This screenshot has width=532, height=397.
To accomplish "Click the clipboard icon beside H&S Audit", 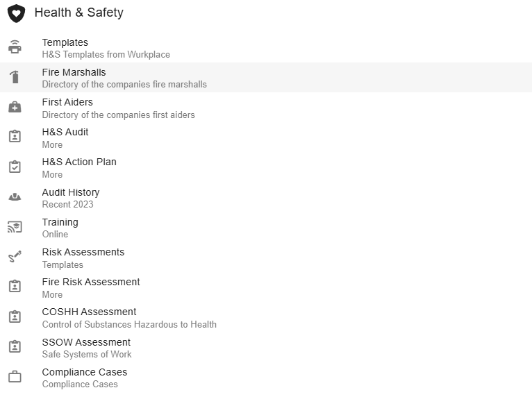I will click(x=15, y=137).
